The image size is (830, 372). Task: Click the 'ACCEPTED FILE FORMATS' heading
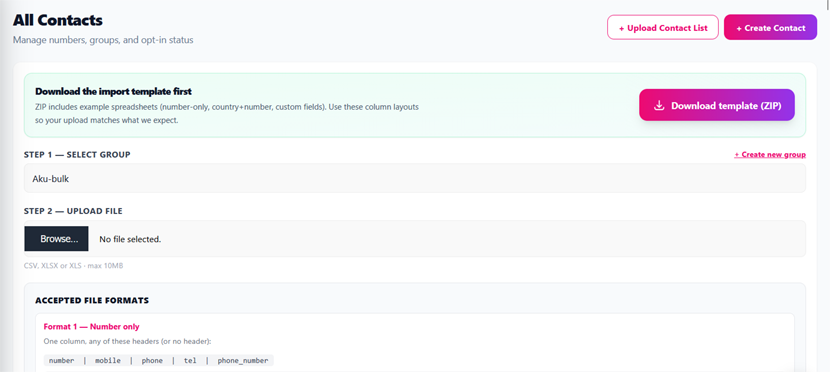[92, 301]
